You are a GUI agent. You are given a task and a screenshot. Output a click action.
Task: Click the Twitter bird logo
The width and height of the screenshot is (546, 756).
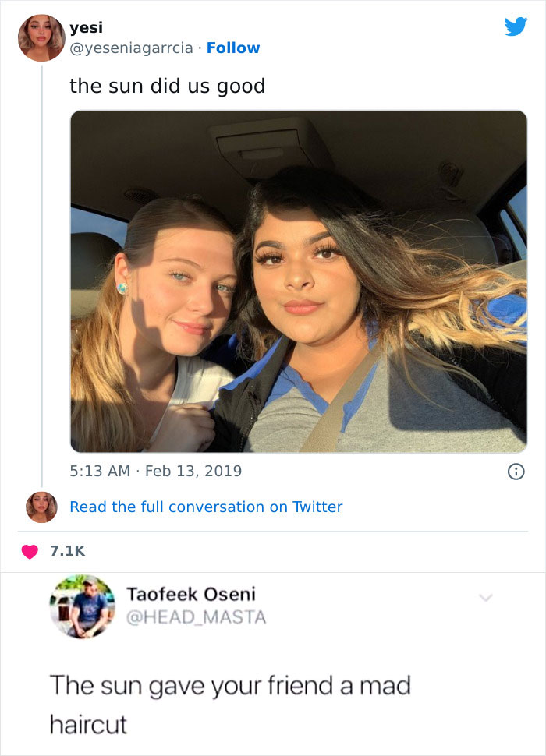pyautogui.click(x=516, y=26)
